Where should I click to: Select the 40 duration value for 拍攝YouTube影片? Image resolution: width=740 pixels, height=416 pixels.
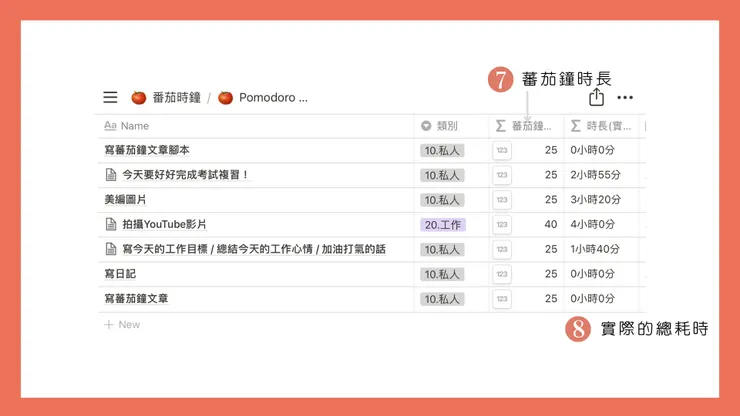pyautogui.click(x=551, y=224)
